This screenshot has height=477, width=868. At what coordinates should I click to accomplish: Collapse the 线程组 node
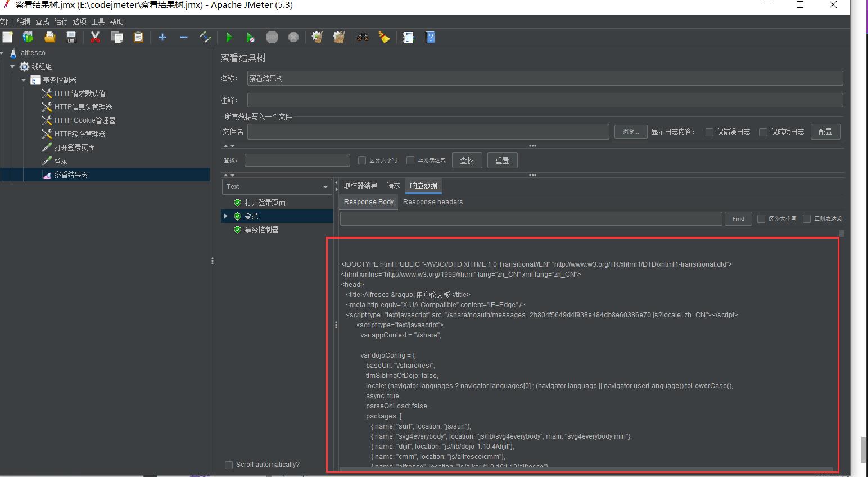12,66
